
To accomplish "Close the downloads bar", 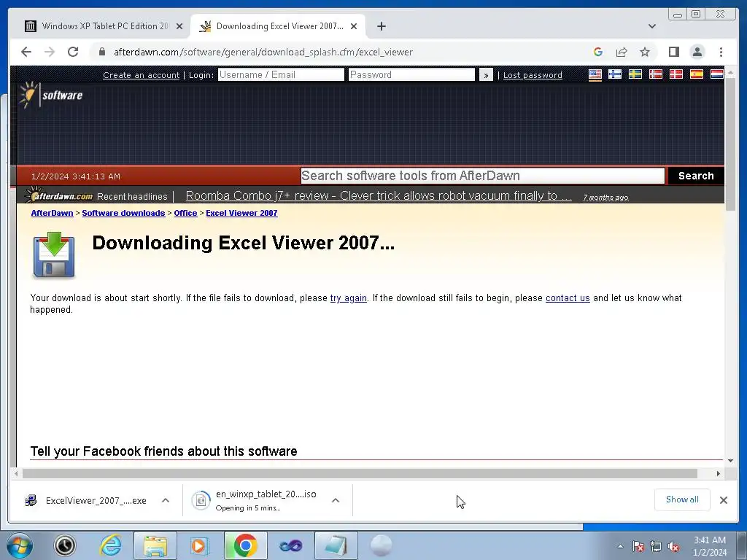I will [723, 500].
